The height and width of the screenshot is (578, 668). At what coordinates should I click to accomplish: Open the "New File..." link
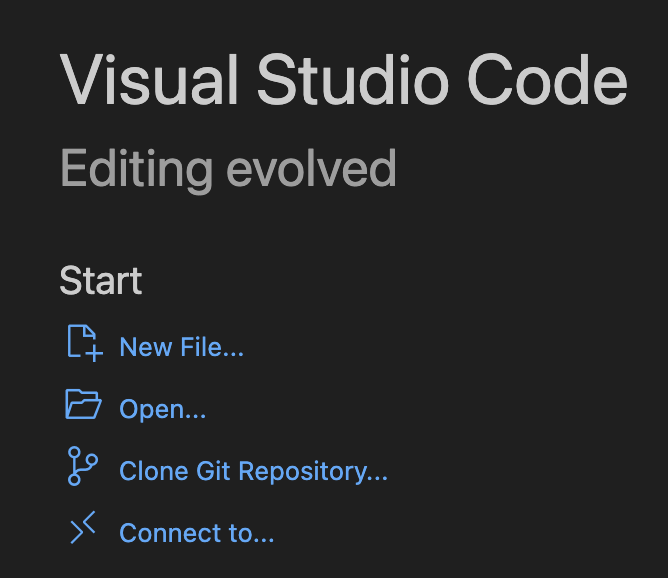pyautogui.click(x=181, y=347)
